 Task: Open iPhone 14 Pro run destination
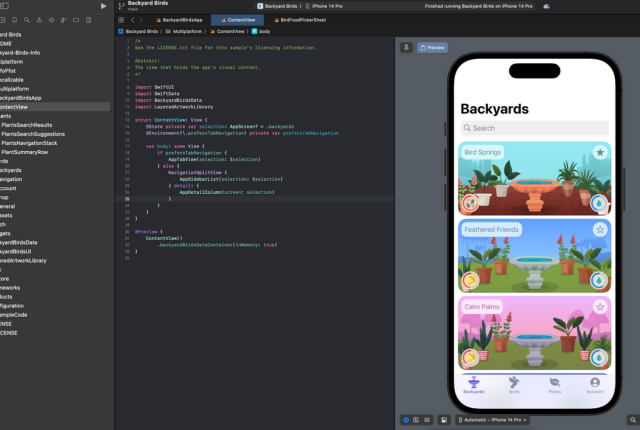point(324,6)
